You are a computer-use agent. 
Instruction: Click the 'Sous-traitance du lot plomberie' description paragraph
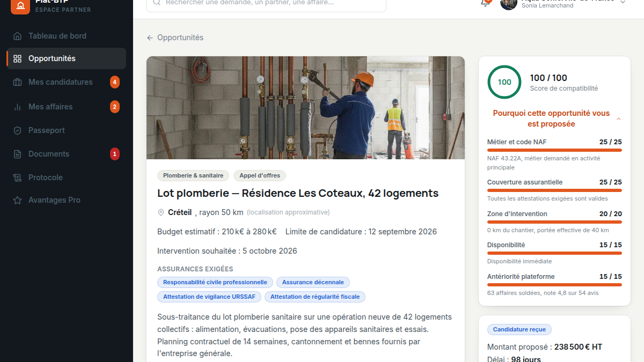pos(305,335)
